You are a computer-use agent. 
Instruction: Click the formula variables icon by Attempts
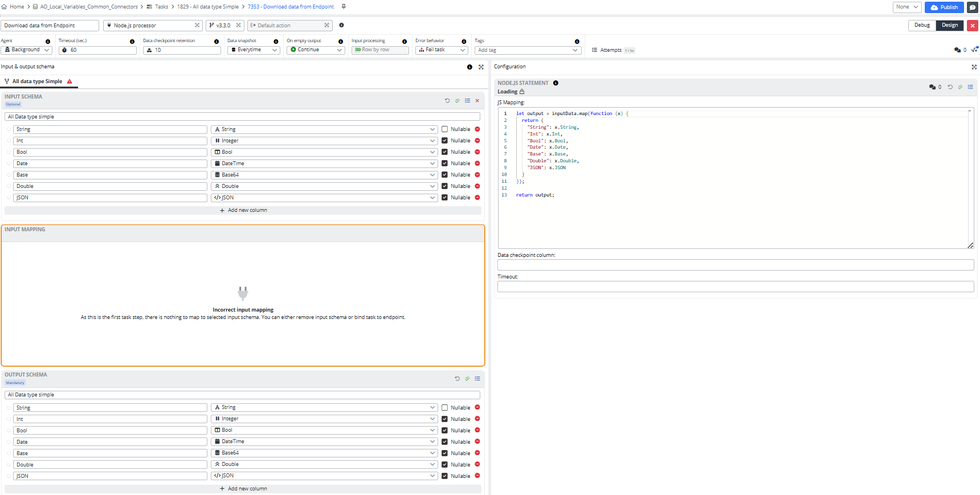coord(974,50)
